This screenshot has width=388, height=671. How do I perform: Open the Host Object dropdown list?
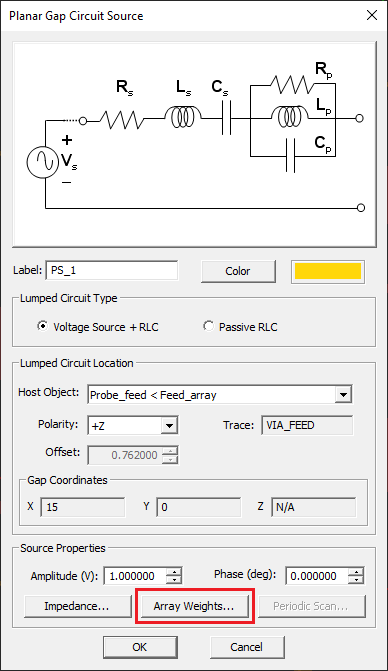tap(343, 395)
